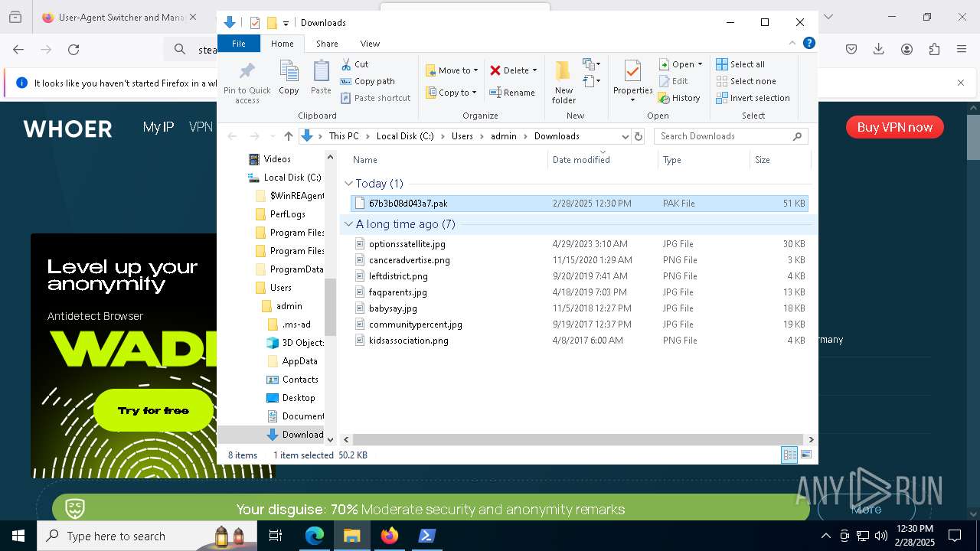Go up one folder level

[288, 136]
